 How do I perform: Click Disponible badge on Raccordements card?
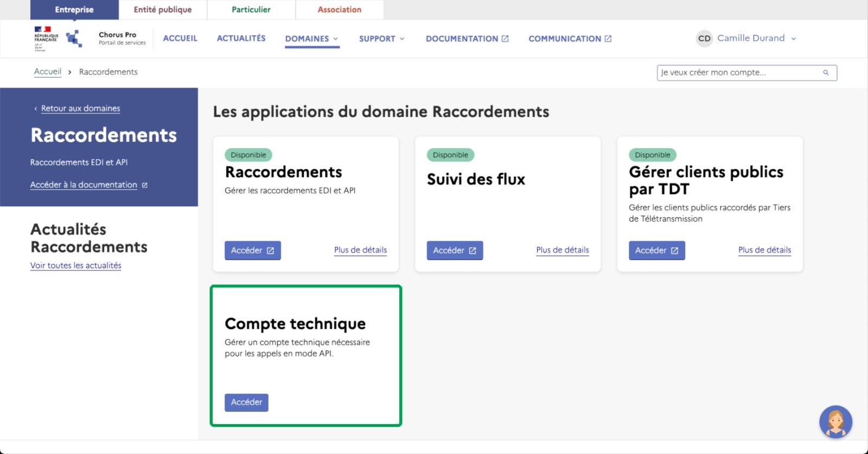[248, 155]
